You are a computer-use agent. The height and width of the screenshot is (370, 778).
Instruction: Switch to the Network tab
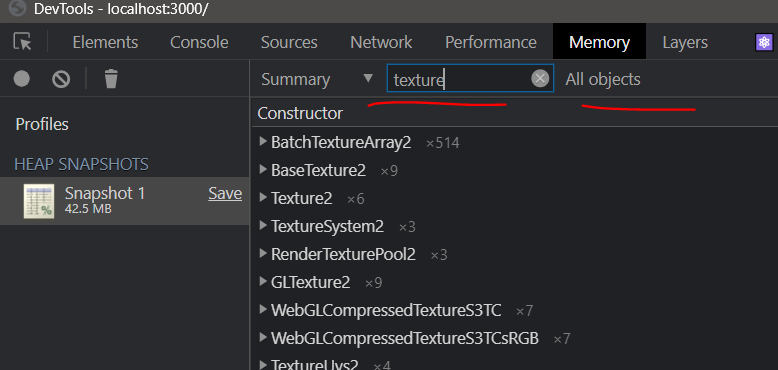click(381, 42)
